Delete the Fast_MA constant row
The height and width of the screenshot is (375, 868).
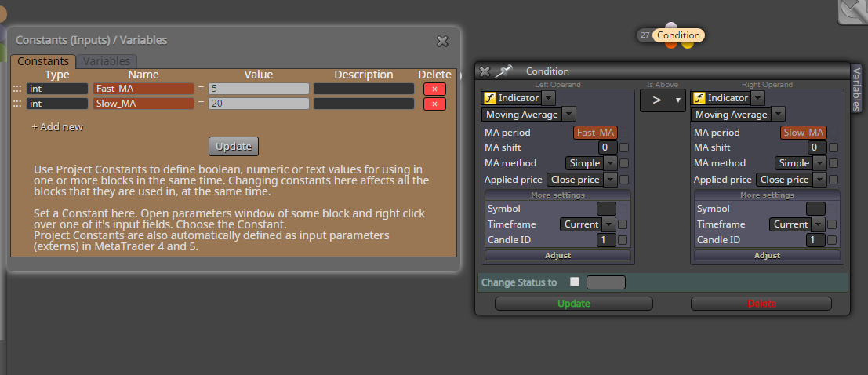click(434, 89)
